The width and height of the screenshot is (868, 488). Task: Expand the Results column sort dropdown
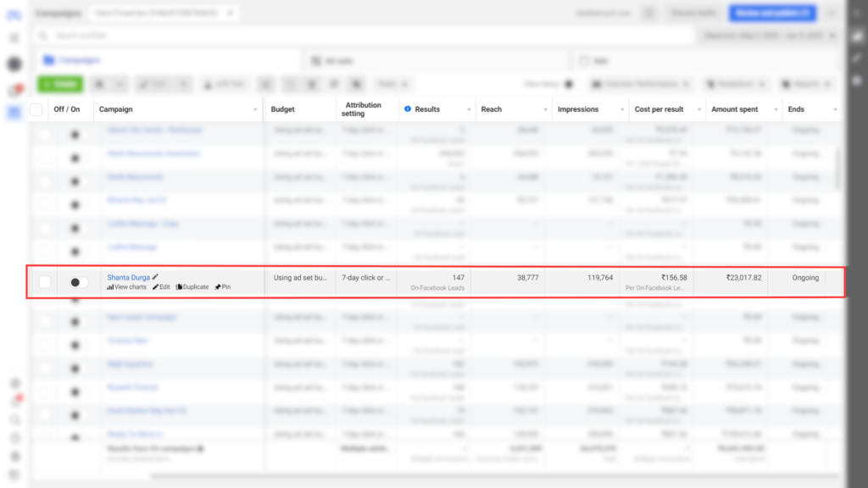468,110
